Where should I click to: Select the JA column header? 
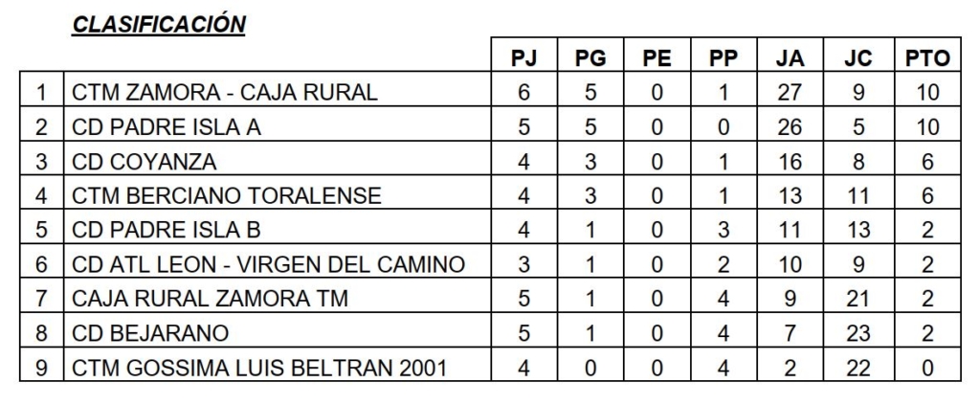point(791,58)
